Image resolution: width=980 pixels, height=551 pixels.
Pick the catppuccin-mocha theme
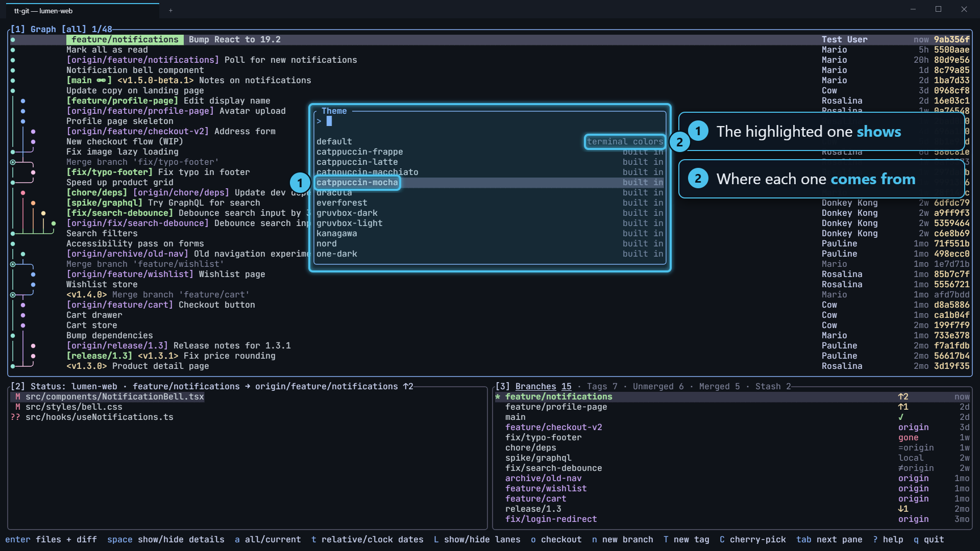490,182
